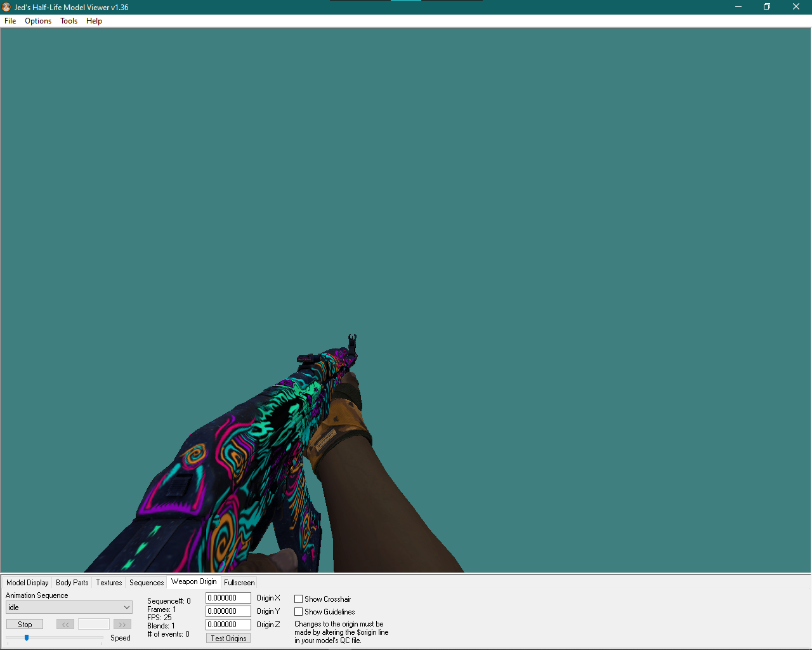
Task: Click the 'FPS: 25' info text
Action: (x=159, y=618)
